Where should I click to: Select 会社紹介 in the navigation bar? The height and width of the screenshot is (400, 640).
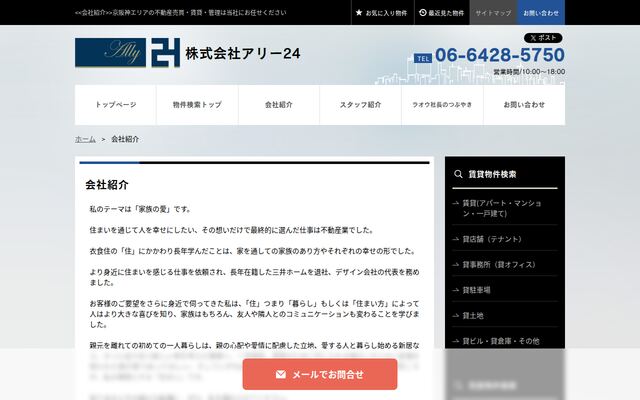pyautogui.click(x=279, y=105)
